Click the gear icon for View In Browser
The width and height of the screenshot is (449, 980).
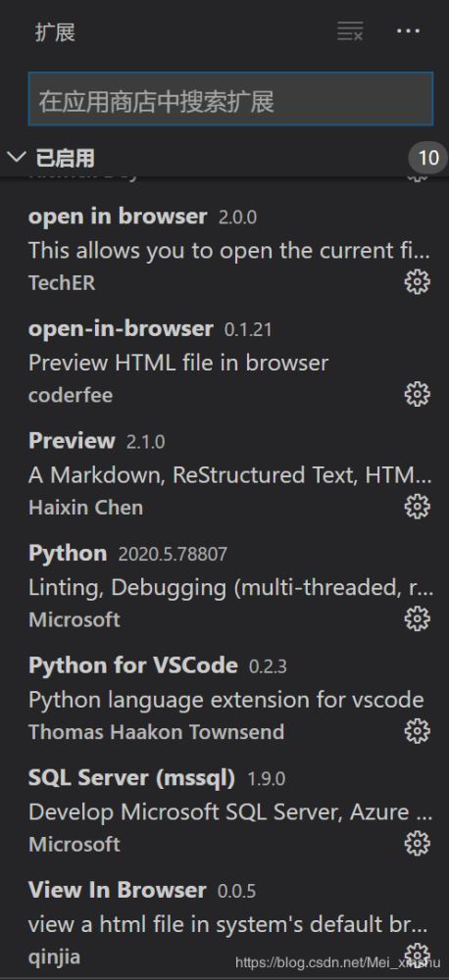[417, 955]
